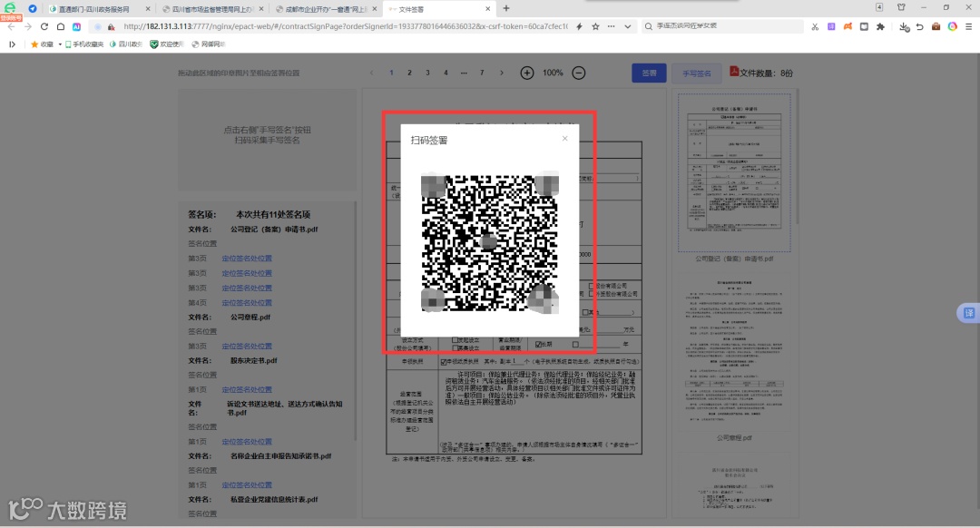Zoom in with the plus magnifier icon
The image size is (980, 528).
[527, 73]
